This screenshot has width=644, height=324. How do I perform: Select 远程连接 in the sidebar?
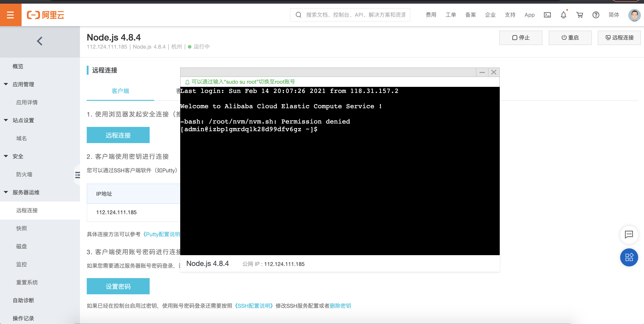point(27,210)
